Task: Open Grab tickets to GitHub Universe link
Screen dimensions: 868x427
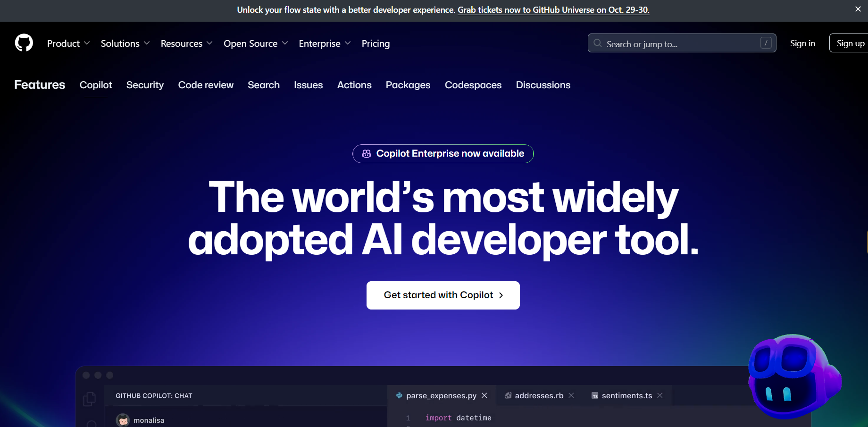Action: [x=553, y=9]
